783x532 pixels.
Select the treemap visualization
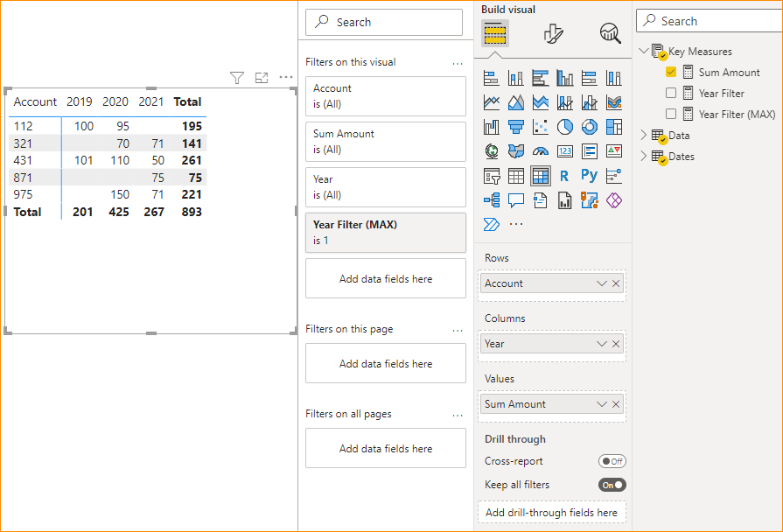613,126
